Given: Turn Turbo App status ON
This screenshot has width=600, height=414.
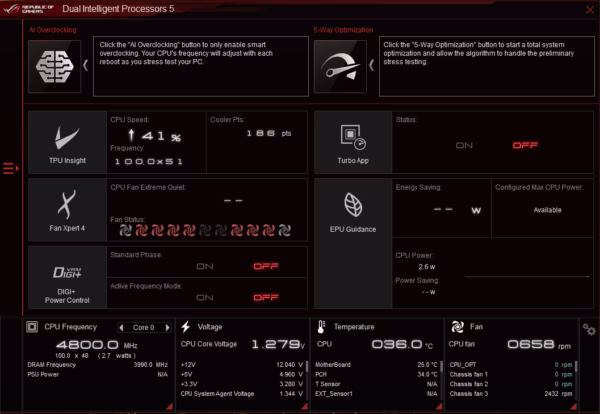Looking at the screenshot, I should click(464, 145).
